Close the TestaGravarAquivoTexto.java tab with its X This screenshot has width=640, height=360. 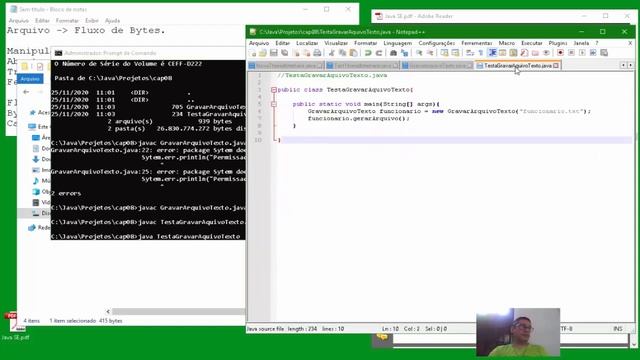[x=556, y=65]
